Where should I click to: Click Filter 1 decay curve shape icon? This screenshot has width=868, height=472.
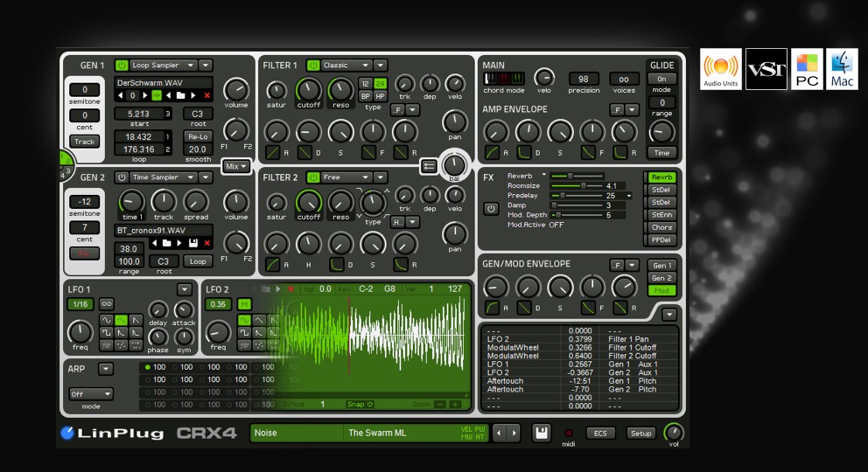pos(304,153)
